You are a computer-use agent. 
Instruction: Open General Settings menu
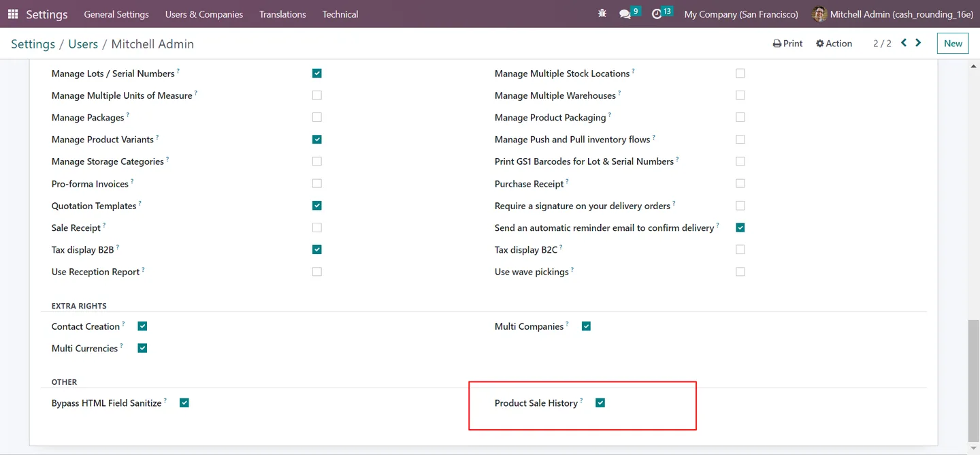pyautogui.click(x=116, y=14)
